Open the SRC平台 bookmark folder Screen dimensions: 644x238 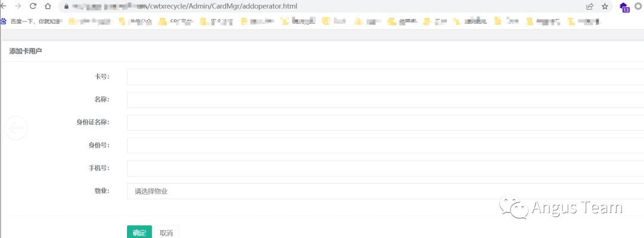coord(175,21)
